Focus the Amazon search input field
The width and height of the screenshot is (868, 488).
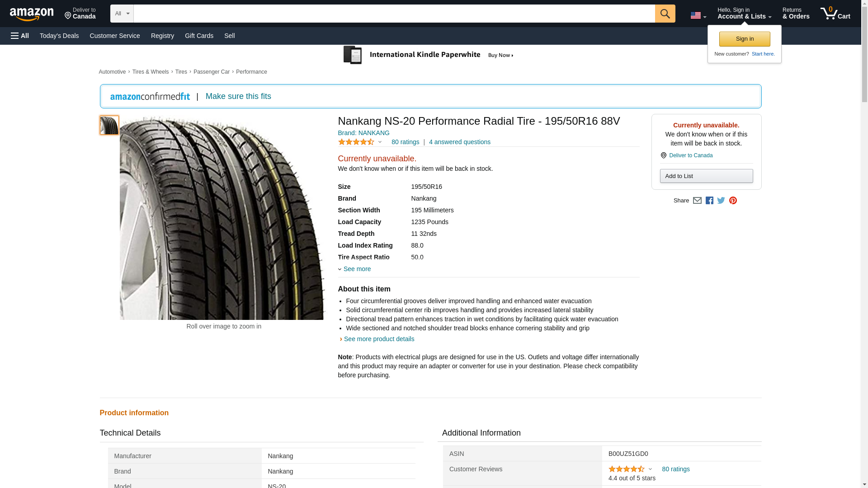393,14
